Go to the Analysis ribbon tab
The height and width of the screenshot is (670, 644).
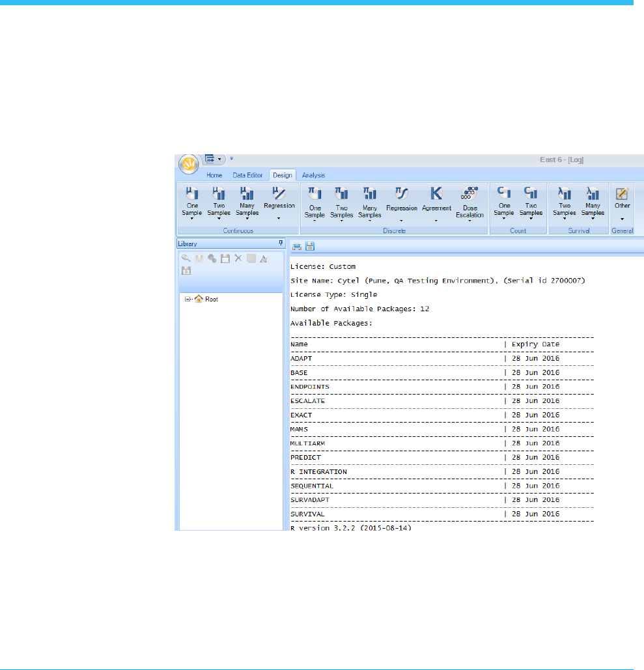coord(313,175)
